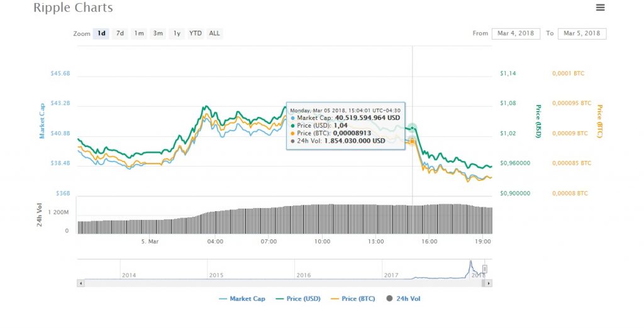Toggle 24h Vol series in legend
644x328 pixels.
tap(403, 299)
